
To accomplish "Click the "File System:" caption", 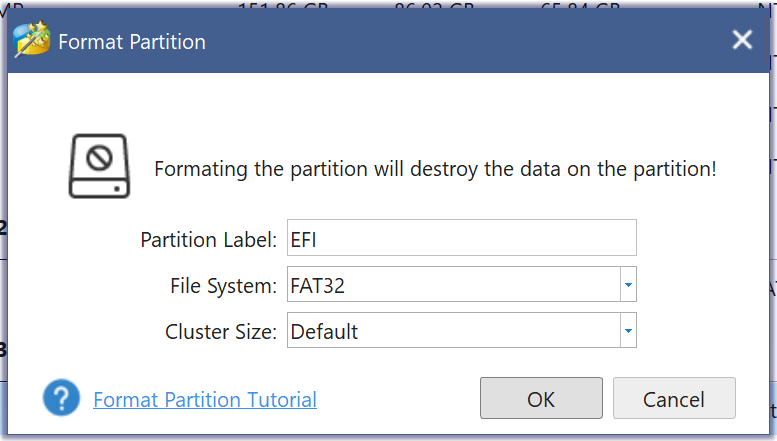I will 223,286.
